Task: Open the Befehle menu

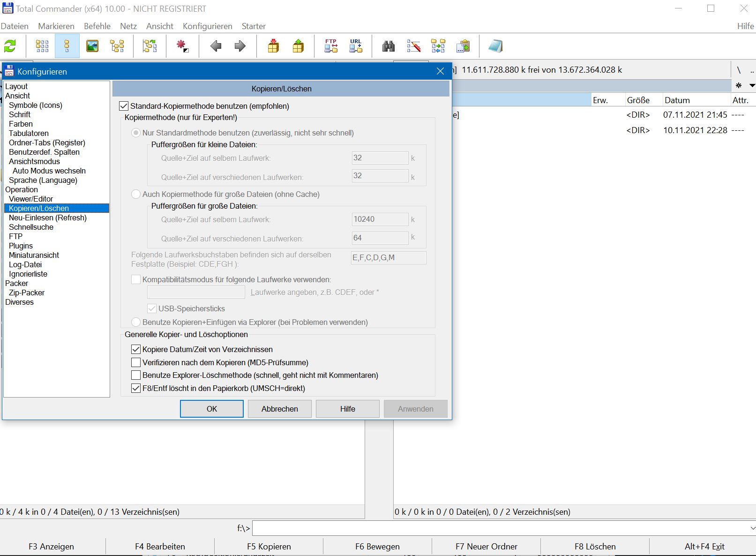Action: point(97,26)
